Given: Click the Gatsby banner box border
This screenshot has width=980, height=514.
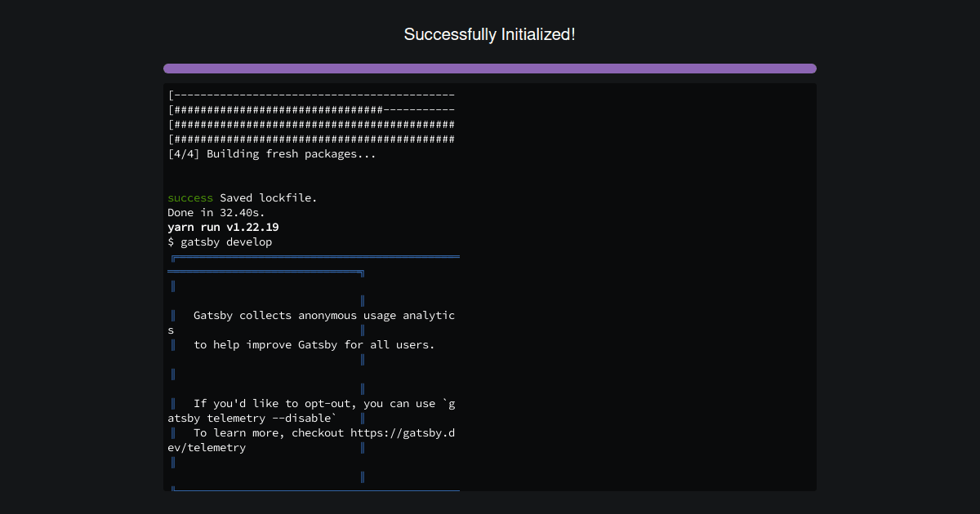Looking at the screenshot, I should [314, 257].
